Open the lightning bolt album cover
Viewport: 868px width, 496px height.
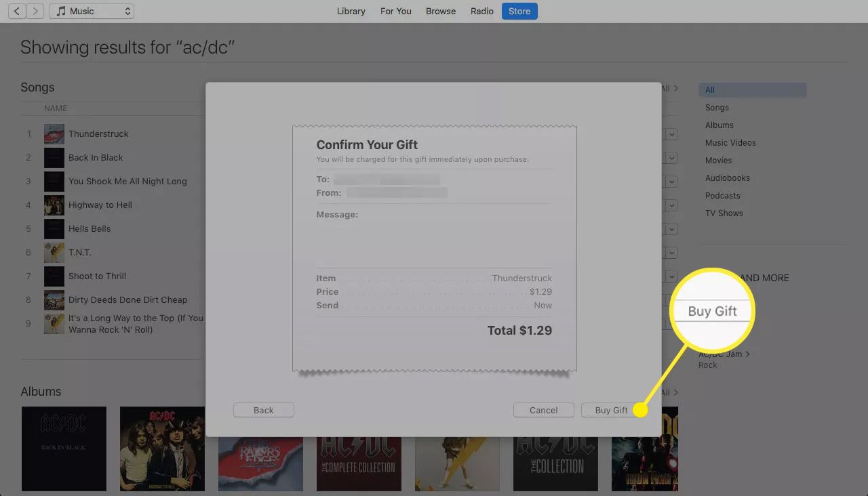[457, 463]
